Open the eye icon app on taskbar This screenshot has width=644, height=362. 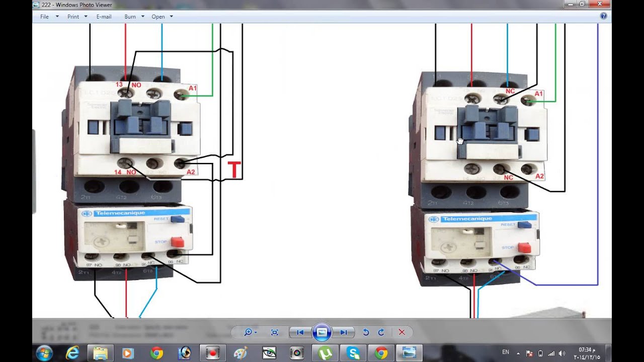click(269, 353)
